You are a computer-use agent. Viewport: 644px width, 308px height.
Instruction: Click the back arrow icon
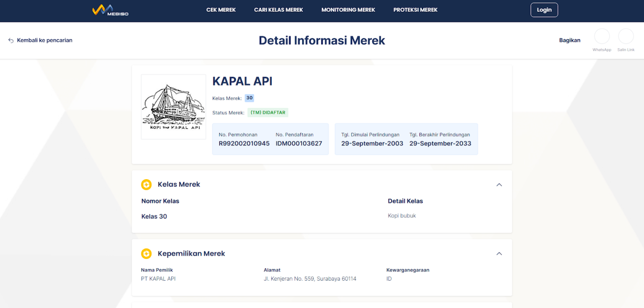11,40
